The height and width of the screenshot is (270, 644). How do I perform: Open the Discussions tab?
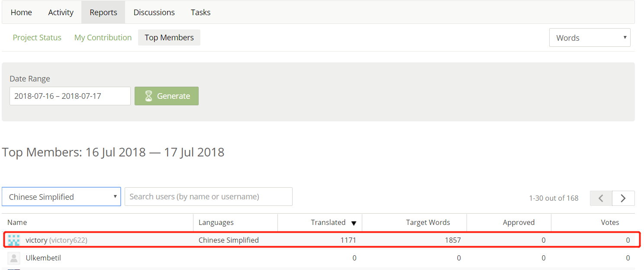pos(154,12)
